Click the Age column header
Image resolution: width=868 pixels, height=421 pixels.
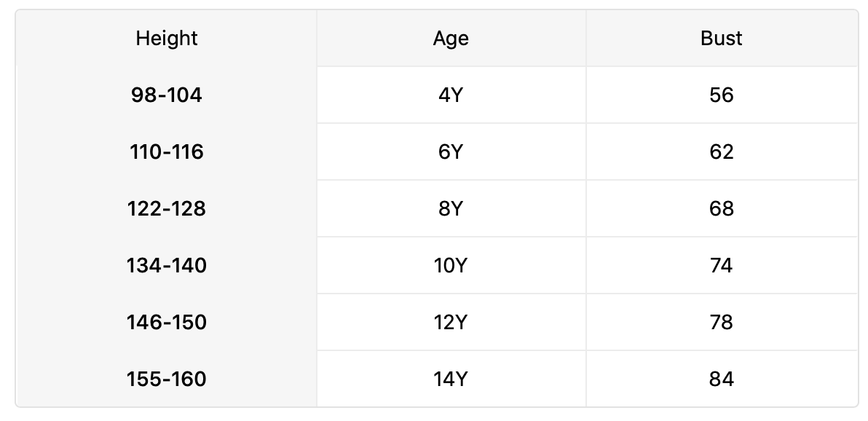[x=451, y=39]
